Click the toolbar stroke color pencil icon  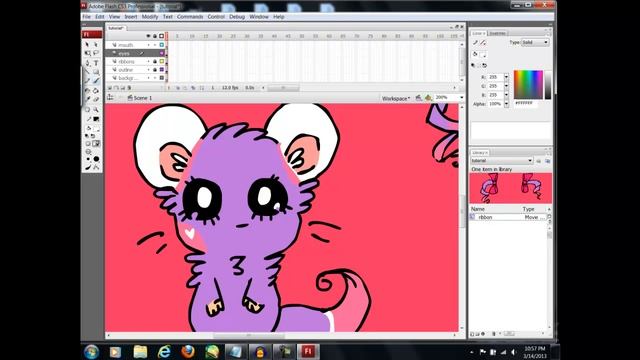coord(88,119)
